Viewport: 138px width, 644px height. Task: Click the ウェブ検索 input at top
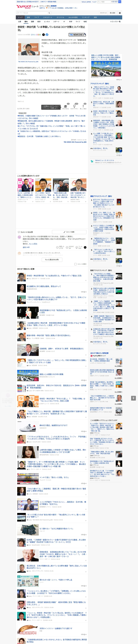pyautogui.click(x=104, y=2)
